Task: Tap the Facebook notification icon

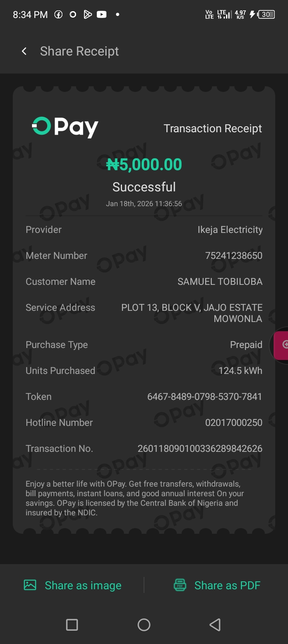Action: (x=58, y=15)
